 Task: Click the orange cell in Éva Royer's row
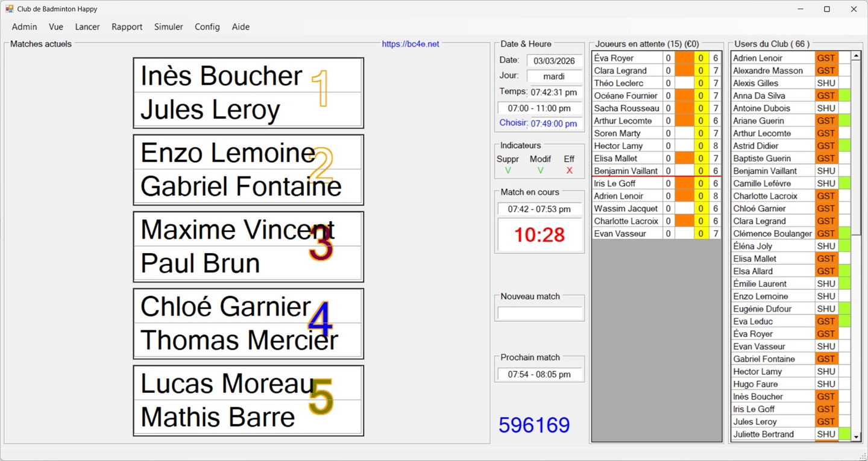coord(684,57)
